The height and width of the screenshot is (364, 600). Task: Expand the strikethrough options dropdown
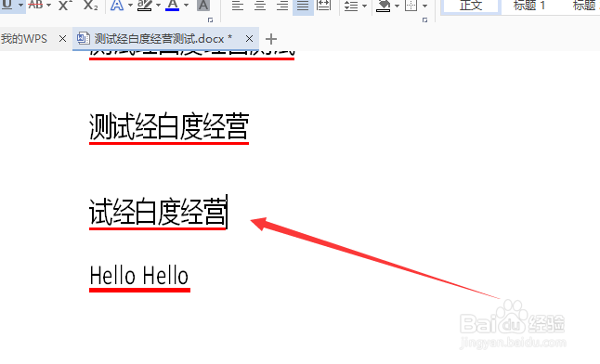point(48,6)
